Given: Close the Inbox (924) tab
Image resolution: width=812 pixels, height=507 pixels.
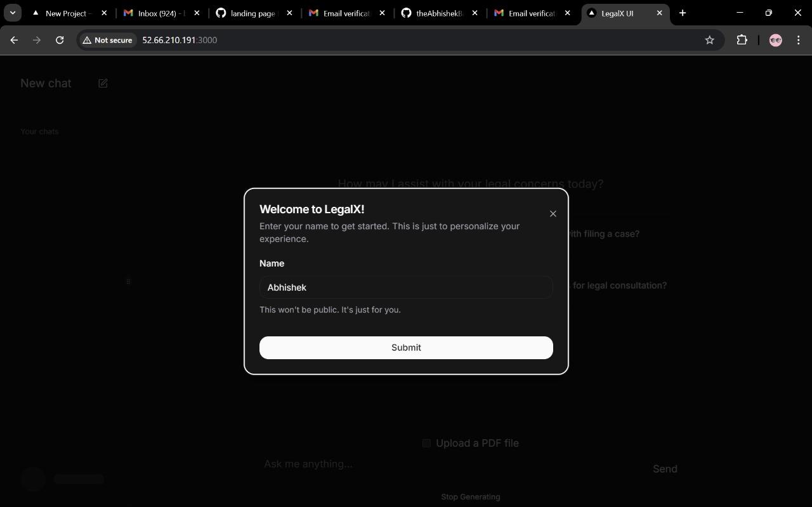Looking at the screenshot, I should coord(197,13).
